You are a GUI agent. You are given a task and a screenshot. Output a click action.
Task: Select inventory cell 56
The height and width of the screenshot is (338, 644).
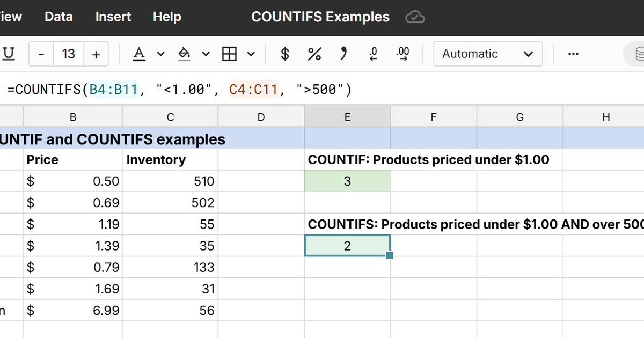point(170,310)
